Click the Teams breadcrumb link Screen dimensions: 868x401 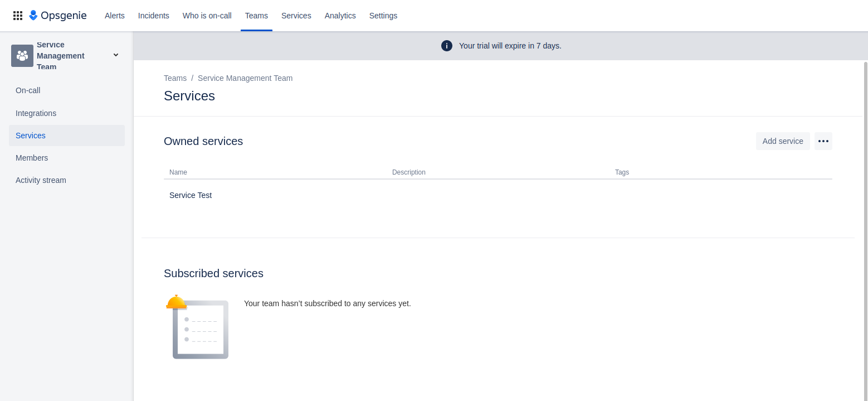click(175, 78)
